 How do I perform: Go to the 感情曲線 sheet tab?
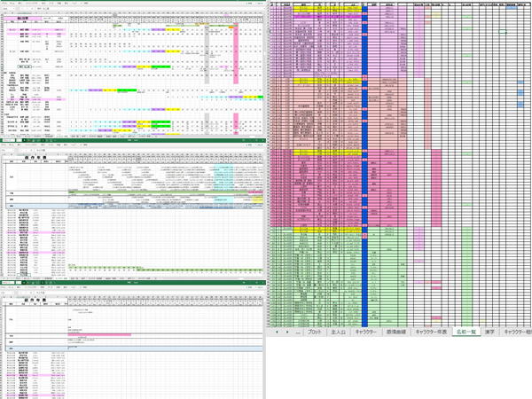pyautogui.click(x=395, y=331)
